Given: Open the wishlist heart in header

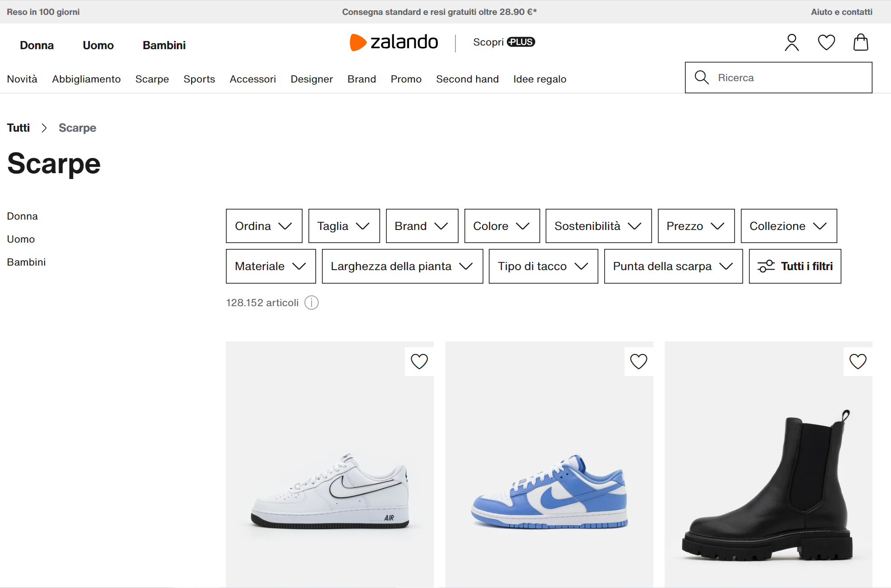Looking at the screenshot, I should (x=827, y=42).
